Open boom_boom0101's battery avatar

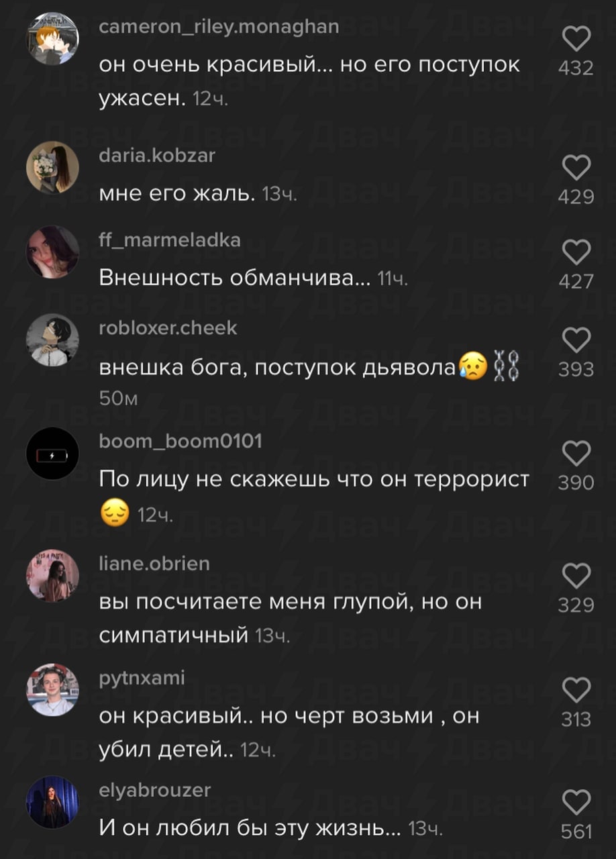[52, 454]
